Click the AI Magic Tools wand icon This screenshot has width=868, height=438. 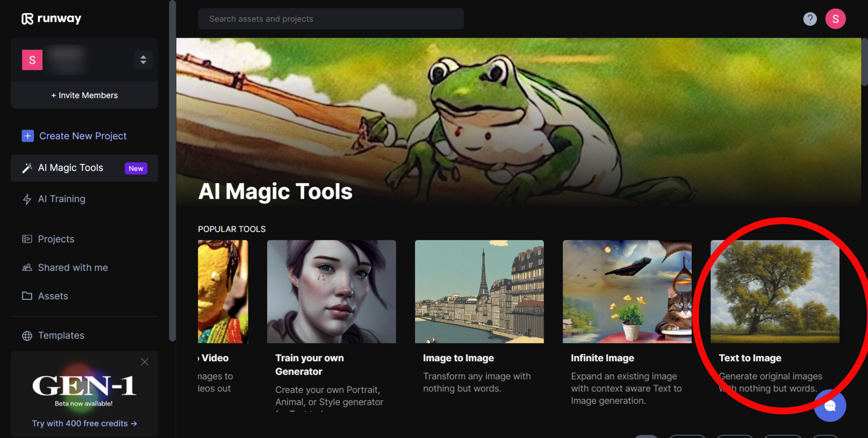coord(27,168)
